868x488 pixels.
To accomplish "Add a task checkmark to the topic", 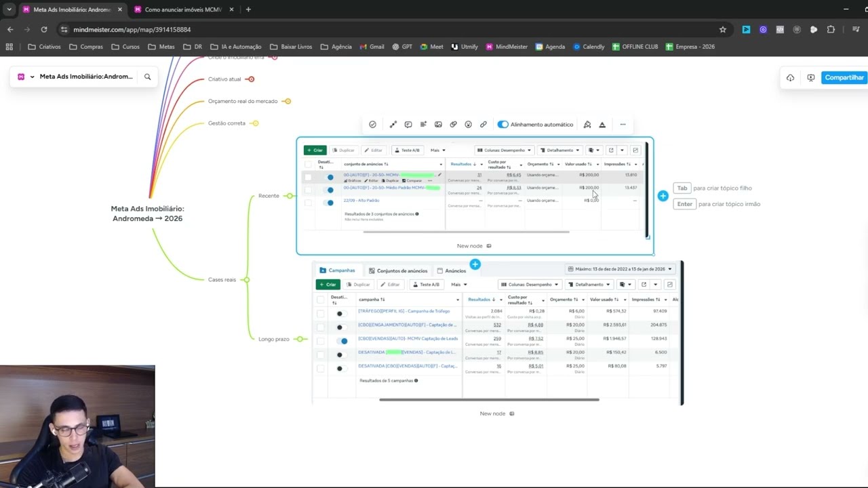I will pyautogui.click(x=372, y=125).
